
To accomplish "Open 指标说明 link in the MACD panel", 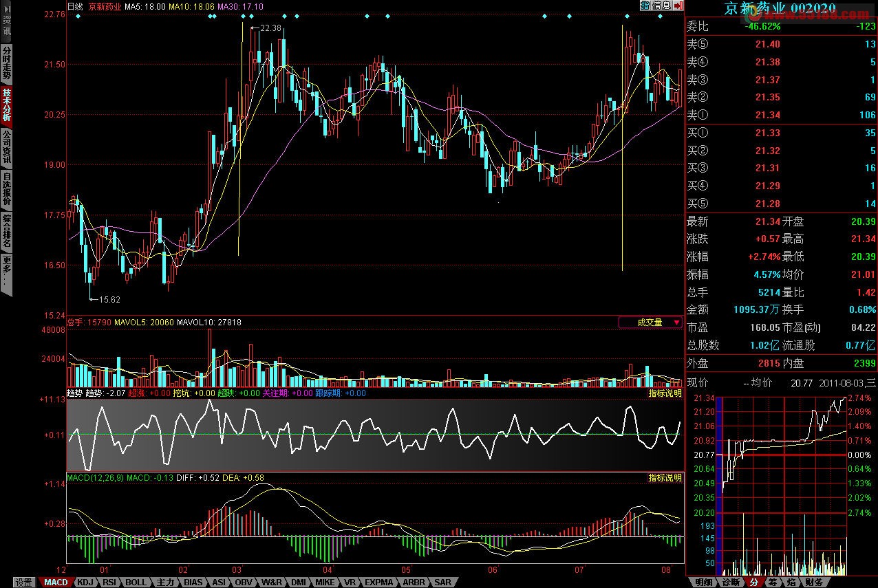I will [x=665, y=477].
